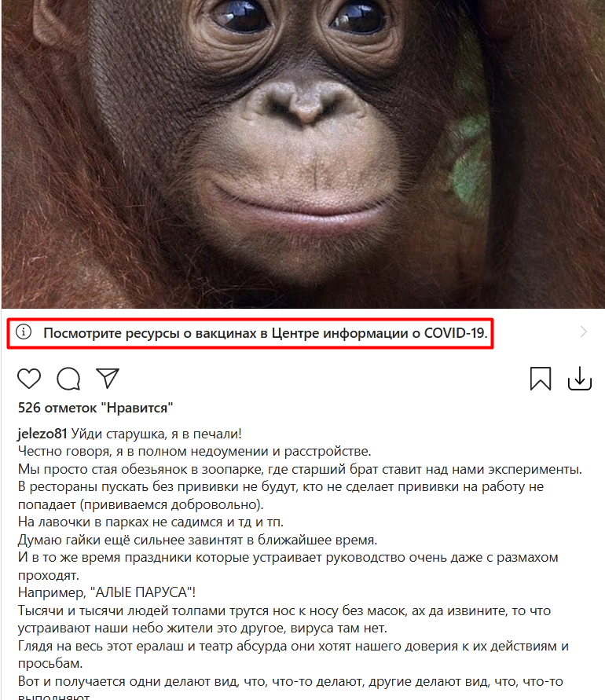Image resolution: width=605 pixels, height=700 pixels.
Task: Save the post with the bookmark icon
Action: coord(541,379)
